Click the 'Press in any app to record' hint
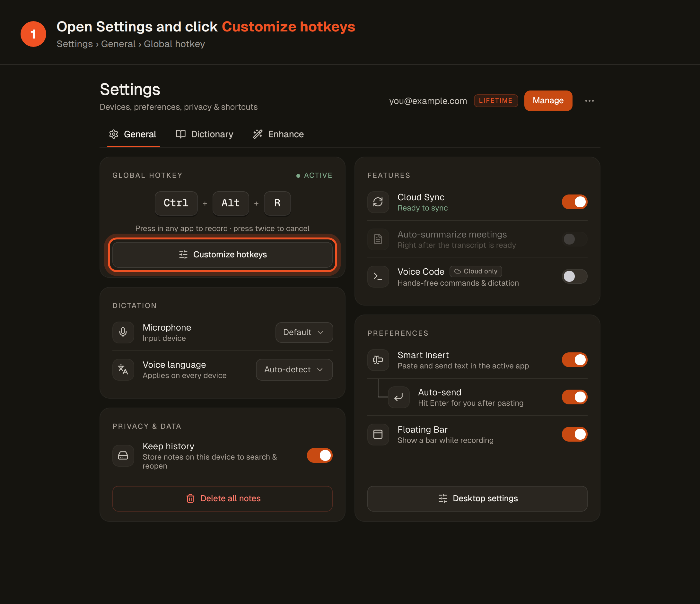 coord(222,229)
